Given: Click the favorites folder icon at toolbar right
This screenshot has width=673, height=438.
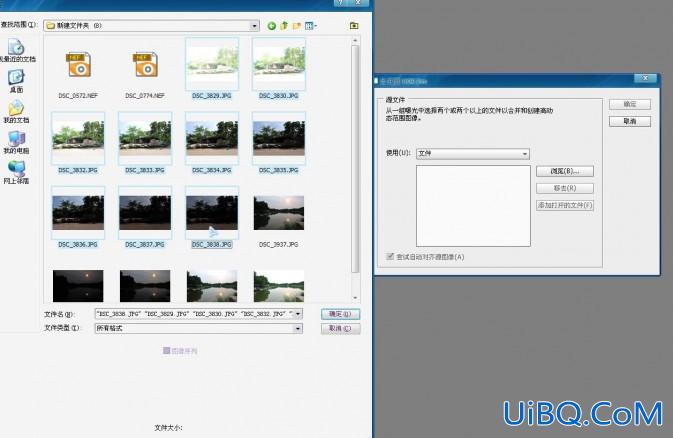Looking at the screenshot, I should 354,26.
